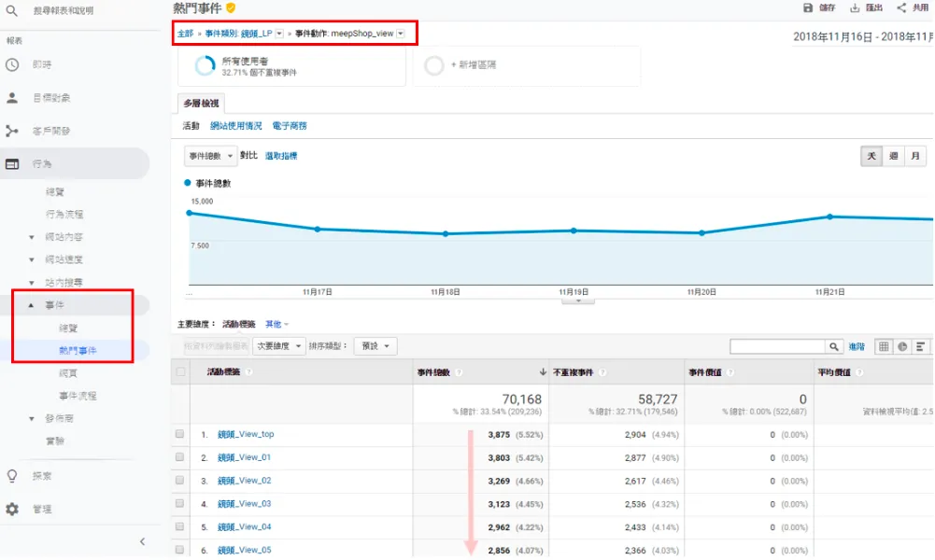Screen dimensions: 935x560
Task: Open the 鏡頭_View_05 event label link
Action: pyautogui.click(x=245, y=550)
